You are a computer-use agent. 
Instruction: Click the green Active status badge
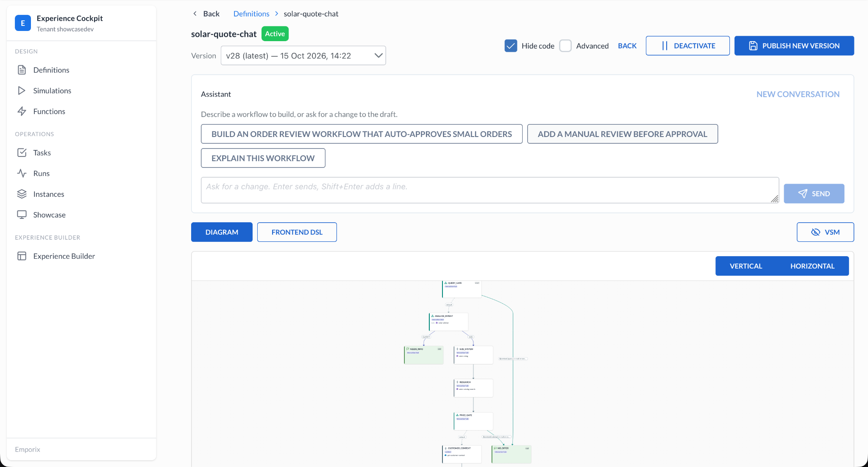(275, 34)
